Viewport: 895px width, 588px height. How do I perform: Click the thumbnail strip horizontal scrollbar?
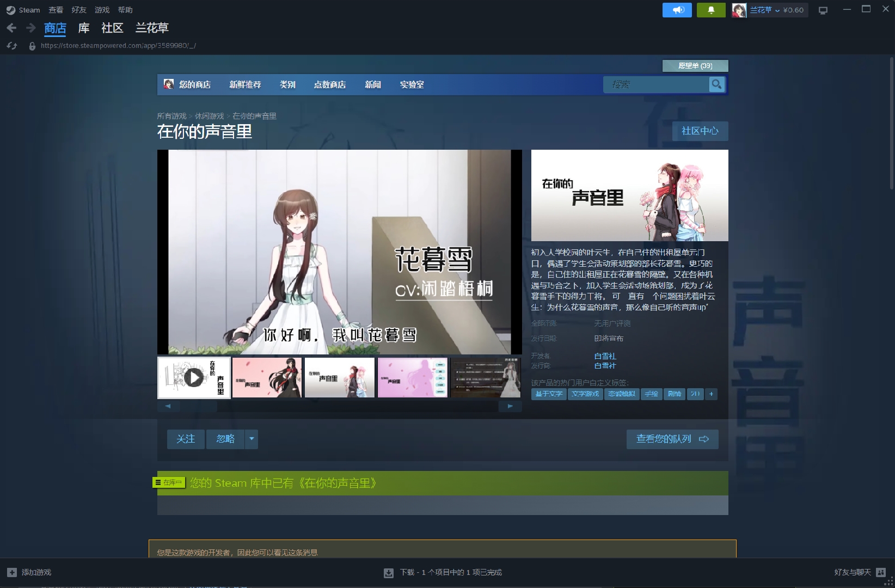(339, 406)
